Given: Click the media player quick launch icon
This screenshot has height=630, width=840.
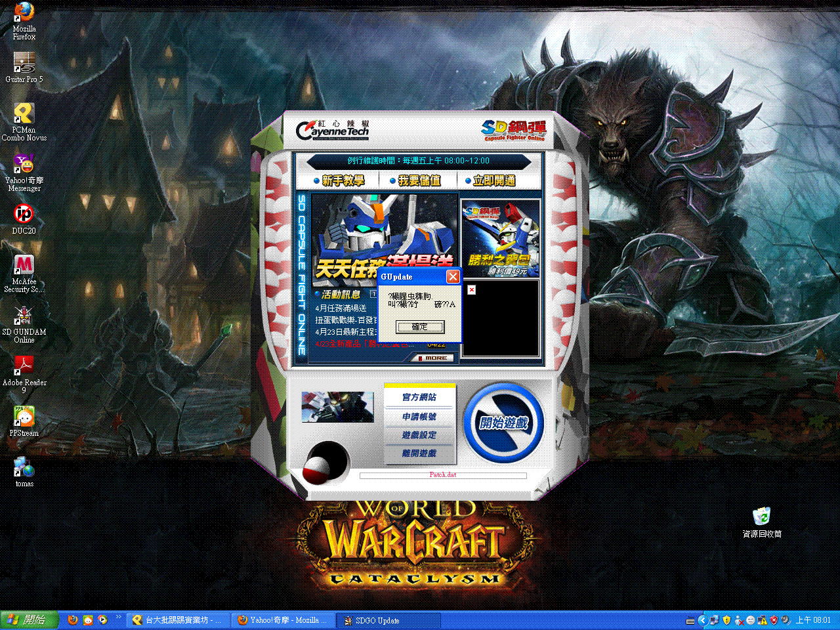Looking at the screenshot, I should [x=102, y=619].
